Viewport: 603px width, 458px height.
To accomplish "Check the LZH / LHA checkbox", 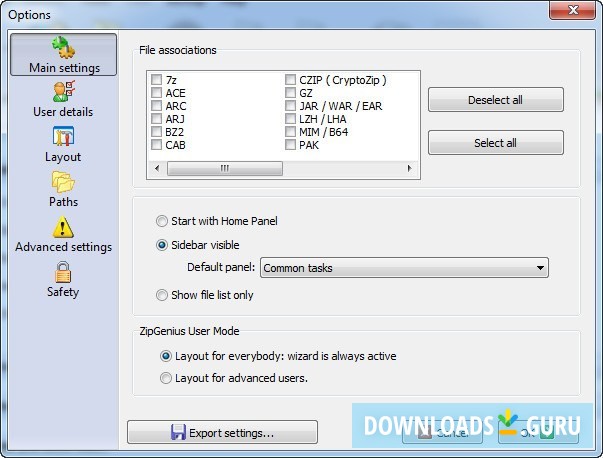I will pyautogui.click(x=290, y=119).
